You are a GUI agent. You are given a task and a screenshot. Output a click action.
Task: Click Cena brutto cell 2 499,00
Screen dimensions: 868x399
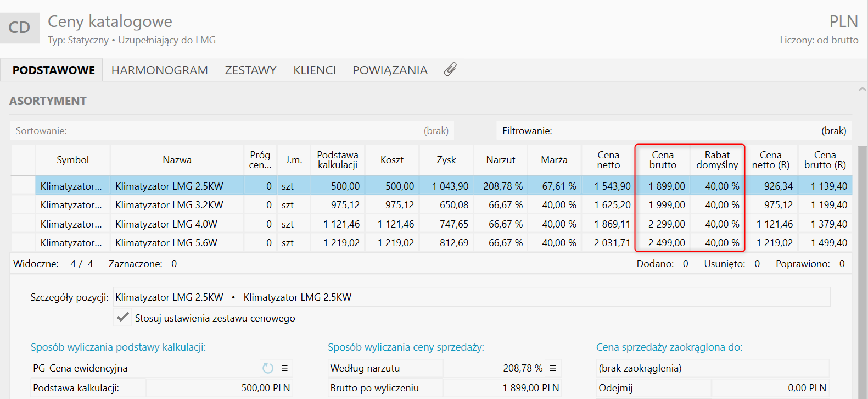coord(663,242)
